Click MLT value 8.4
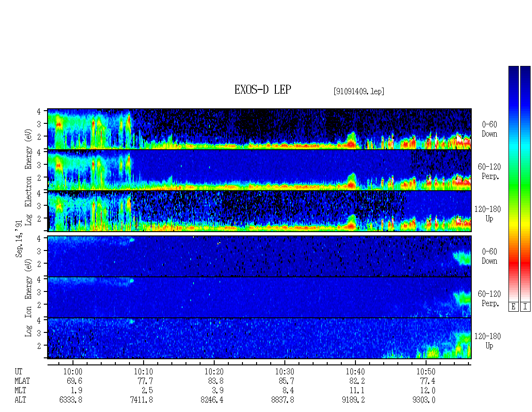 tap(288, 391)
